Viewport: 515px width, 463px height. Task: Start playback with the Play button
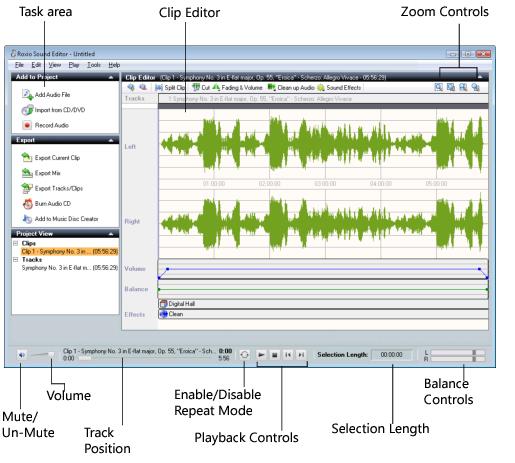(x=261, y=355)
